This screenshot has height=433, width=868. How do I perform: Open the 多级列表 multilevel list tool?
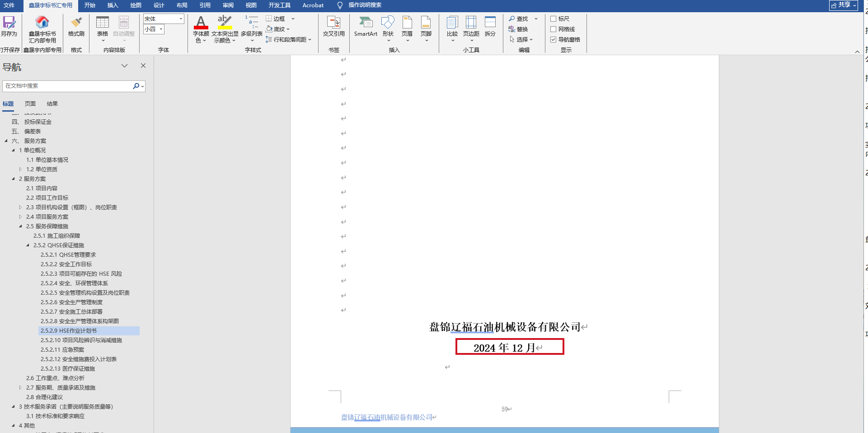tap(252, 29)
